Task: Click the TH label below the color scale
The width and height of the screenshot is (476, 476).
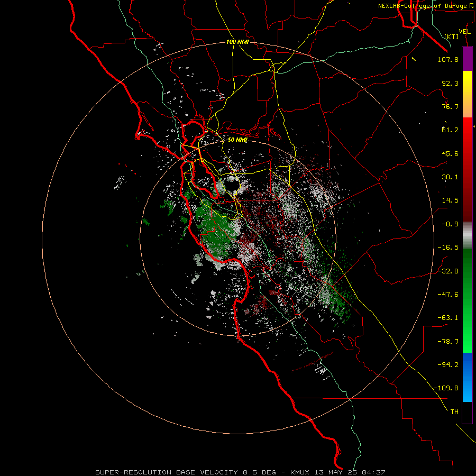Action: (x=454, y=412)
